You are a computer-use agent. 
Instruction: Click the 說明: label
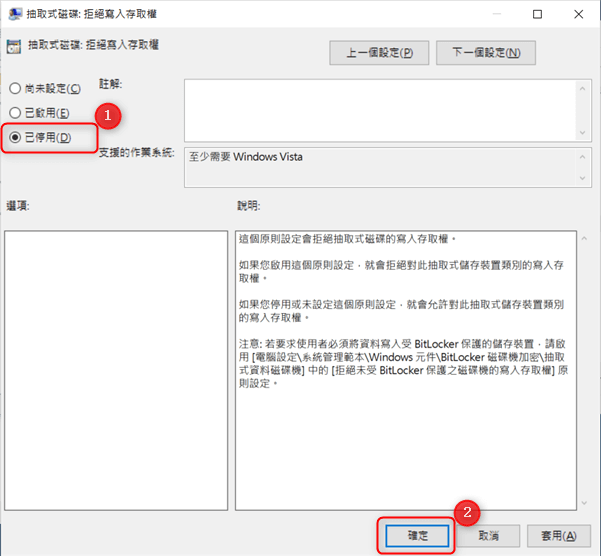[x=249, y=206]
